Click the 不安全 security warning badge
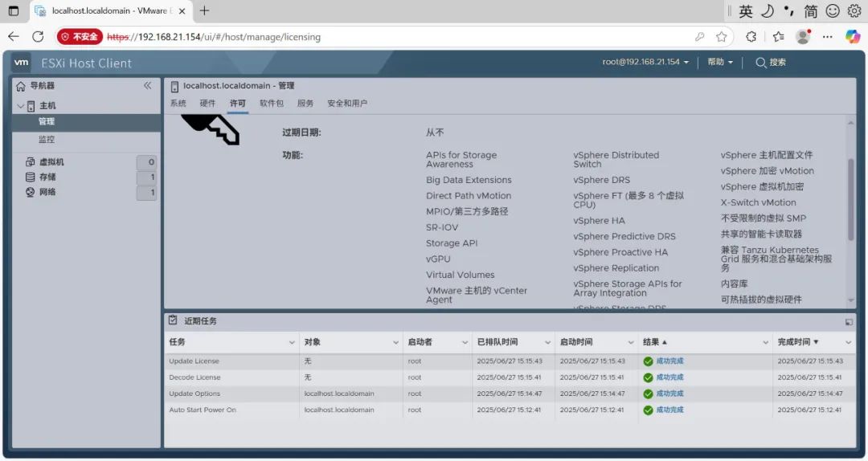This screenshot has height=461, width=868. coord(80,36)
